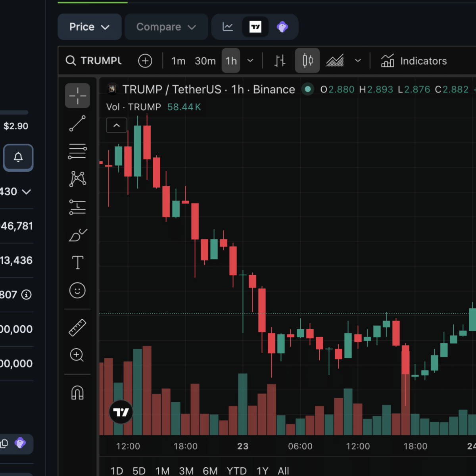476x476 pixels.
Task: Select the crosshair cursor tool
Action: tap(77, 96)
